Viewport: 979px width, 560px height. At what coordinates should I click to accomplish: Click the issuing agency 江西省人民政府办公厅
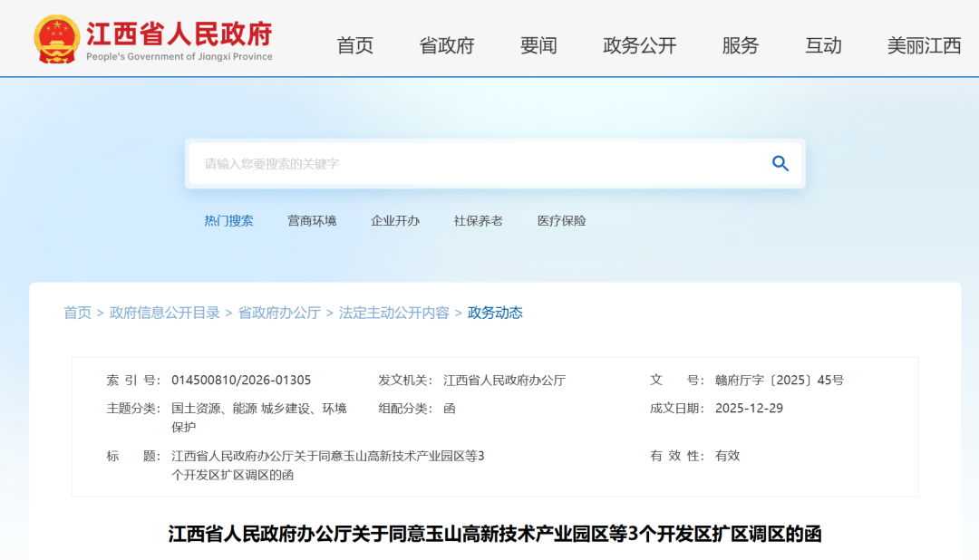point(505,381)
